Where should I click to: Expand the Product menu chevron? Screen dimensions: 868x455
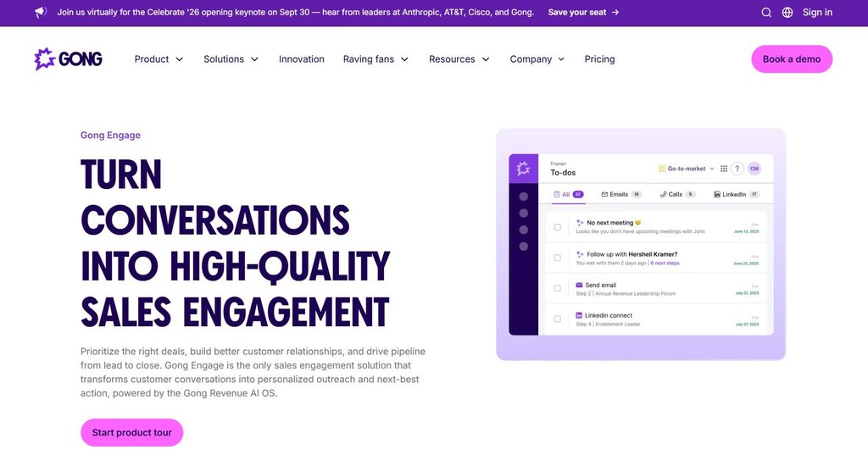click(180, 59)
